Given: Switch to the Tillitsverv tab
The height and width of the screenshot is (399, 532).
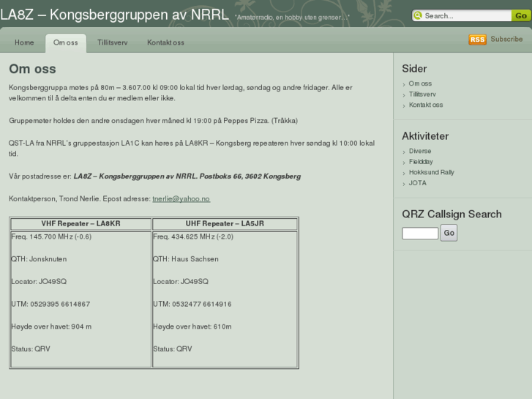Looking at the screenshot, I should [112, 42].
